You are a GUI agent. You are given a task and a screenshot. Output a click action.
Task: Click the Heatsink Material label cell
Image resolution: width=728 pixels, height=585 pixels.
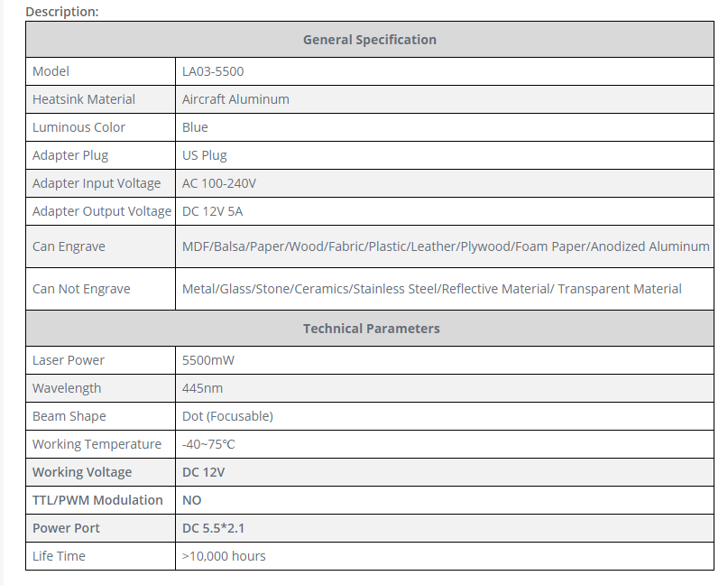84,99
